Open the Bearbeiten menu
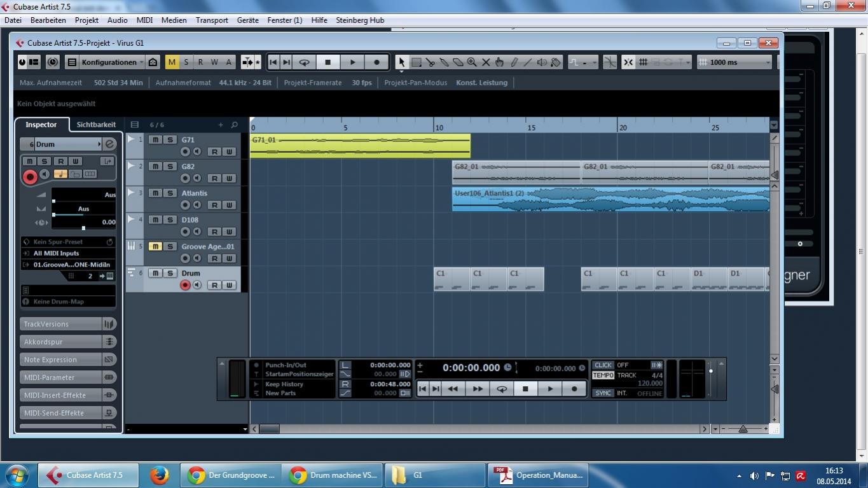Viewport: 868px width, 488px height. click(48, 20)
